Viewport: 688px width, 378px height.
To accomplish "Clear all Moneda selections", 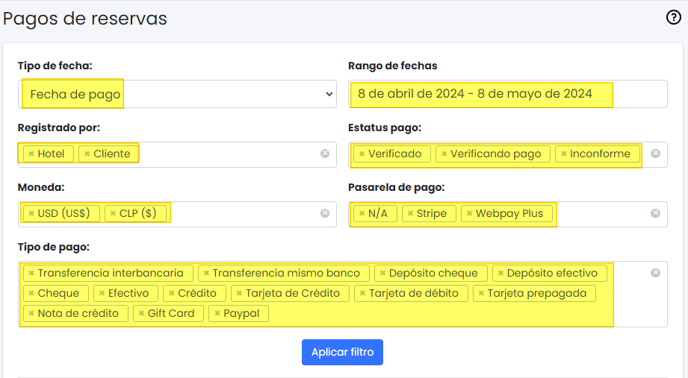I will [x=325, y=213].
